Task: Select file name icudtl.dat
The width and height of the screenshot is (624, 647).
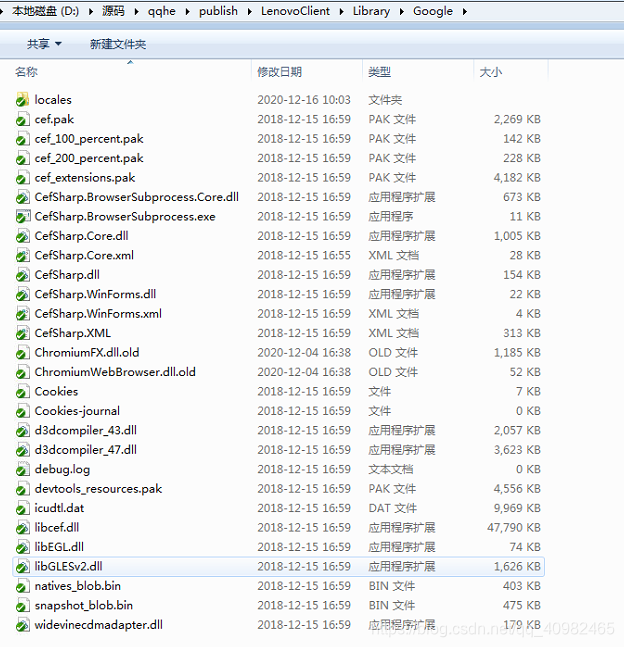Action: (x=59, y=508)
